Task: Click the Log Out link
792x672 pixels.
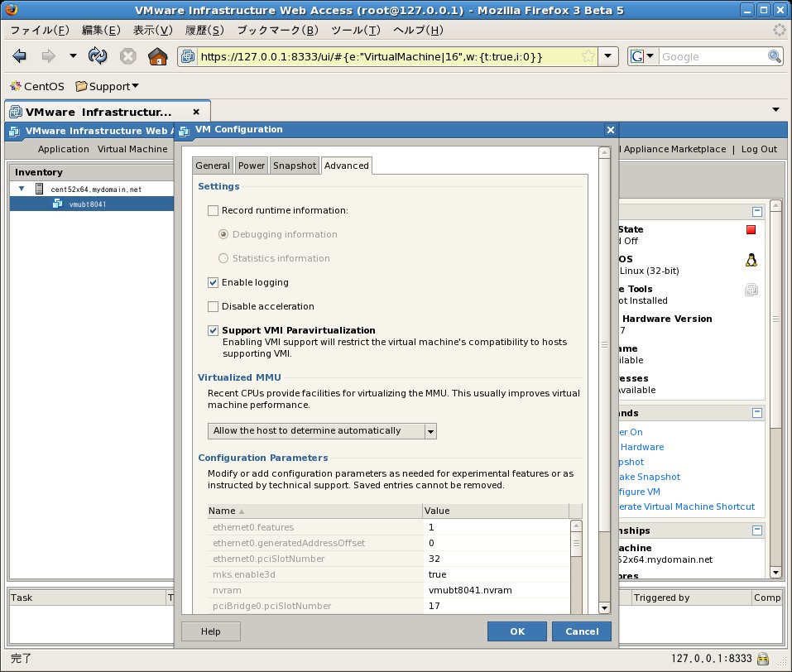Action: (x=759, y=149)
